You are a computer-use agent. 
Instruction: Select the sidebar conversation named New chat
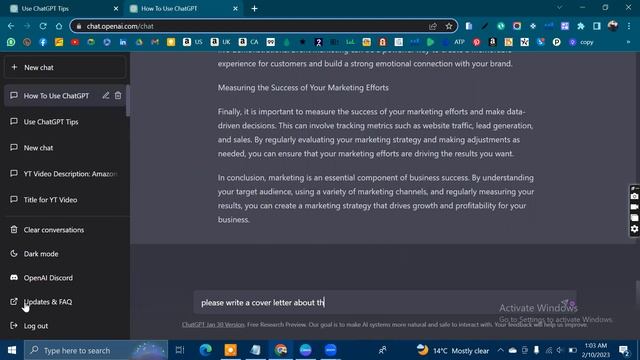pos(65,148)
